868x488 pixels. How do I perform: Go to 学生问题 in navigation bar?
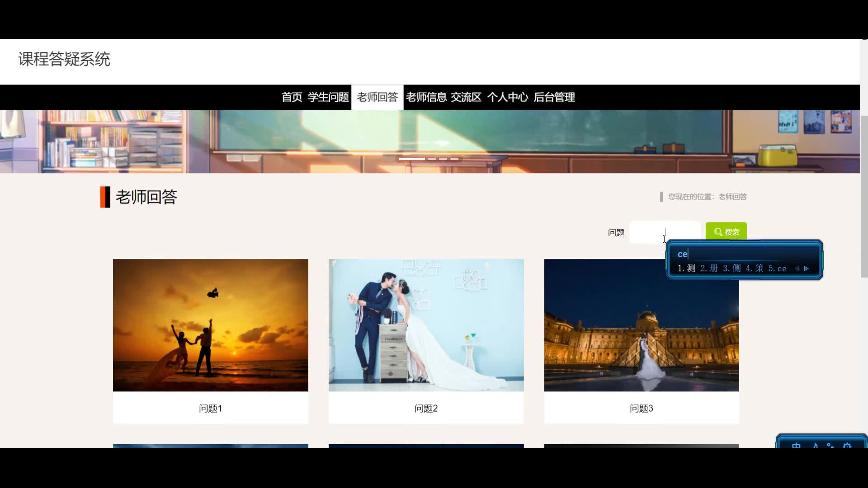pos(328,97)
